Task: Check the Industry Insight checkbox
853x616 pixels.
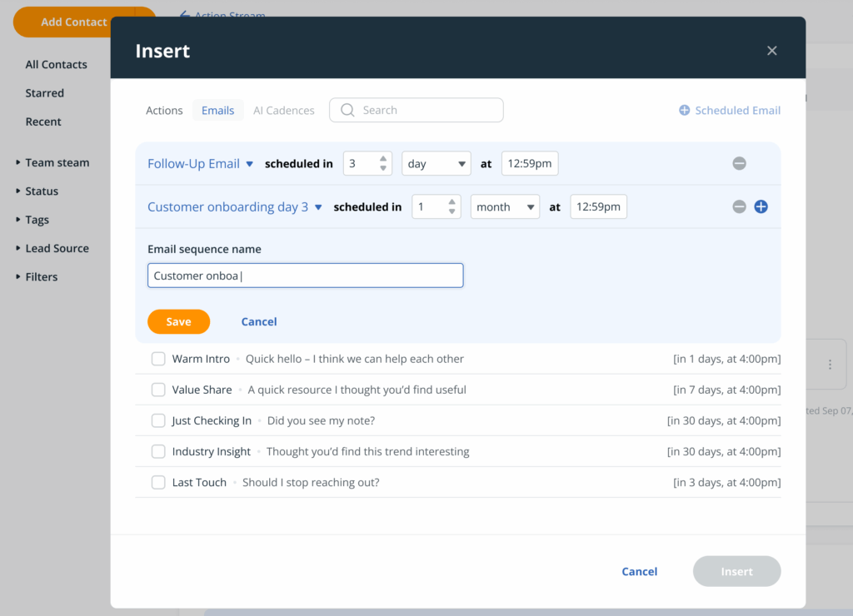Action: tap(158, 451)
